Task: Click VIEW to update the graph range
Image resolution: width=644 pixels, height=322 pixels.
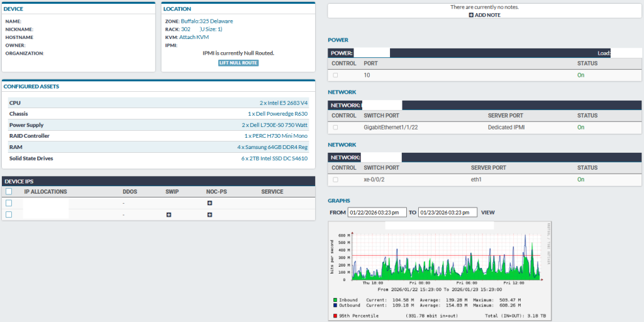Action: click(x=488, y=213)
